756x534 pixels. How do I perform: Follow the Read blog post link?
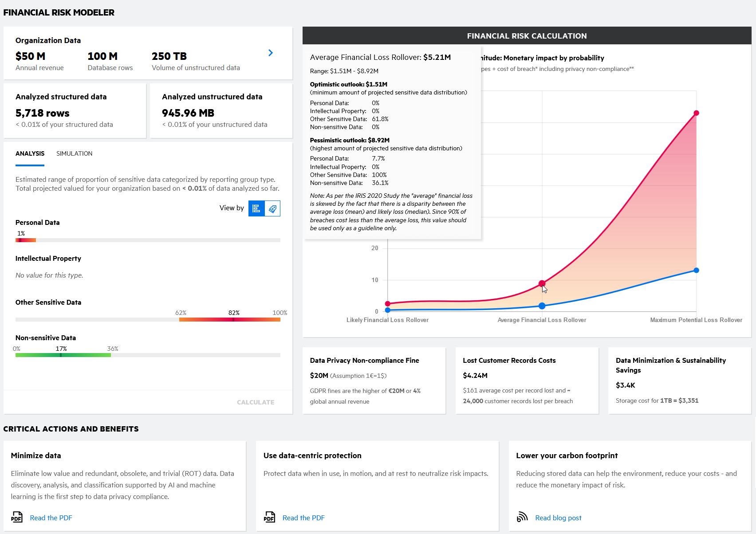click(558, 518)
